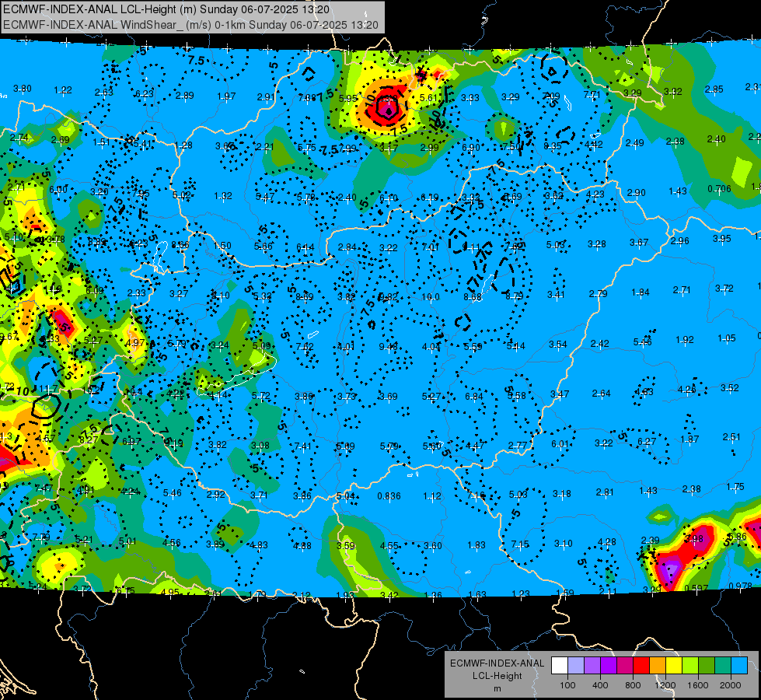Click the legend tick label 2000
Screen dimensions: 761x700
(x=731, y=685)
